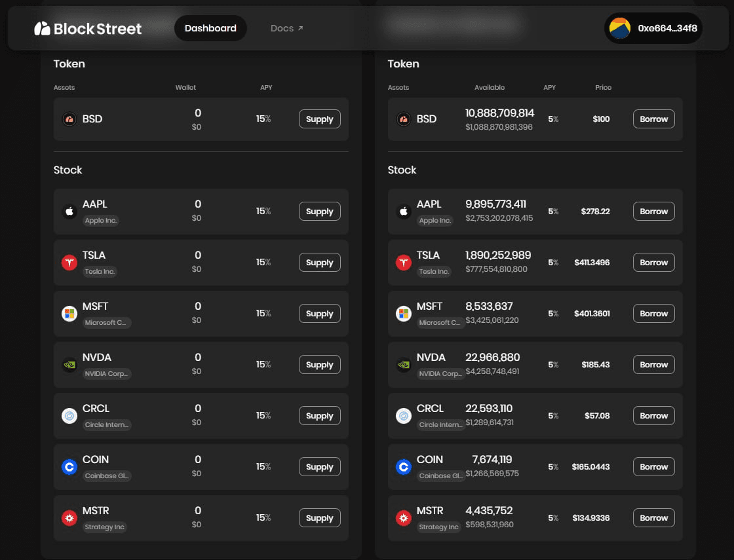Click BSD available amount 10,888,709,814

[x=499, y=113]
